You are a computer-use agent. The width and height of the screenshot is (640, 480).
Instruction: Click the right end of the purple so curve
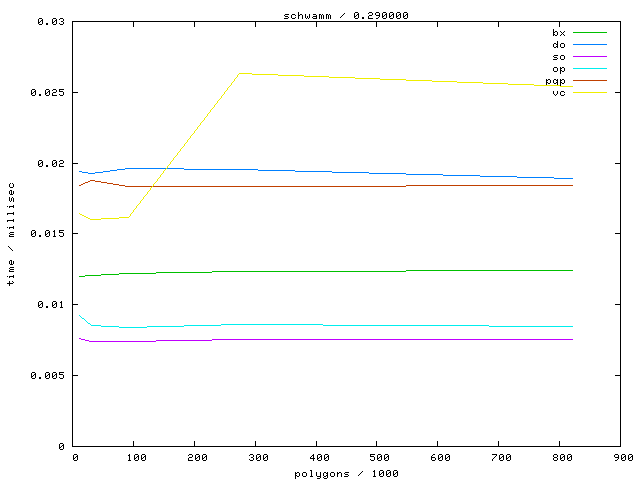click(x=572, y=339)
